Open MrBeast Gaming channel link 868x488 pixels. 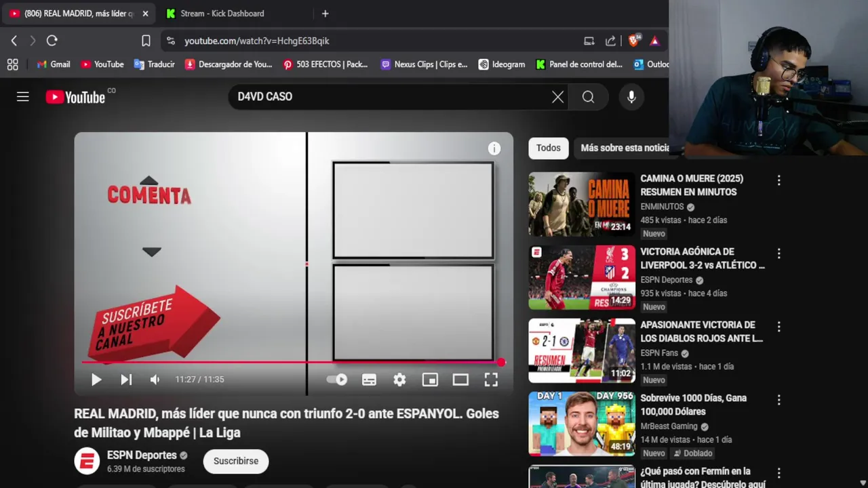(669, 426)
